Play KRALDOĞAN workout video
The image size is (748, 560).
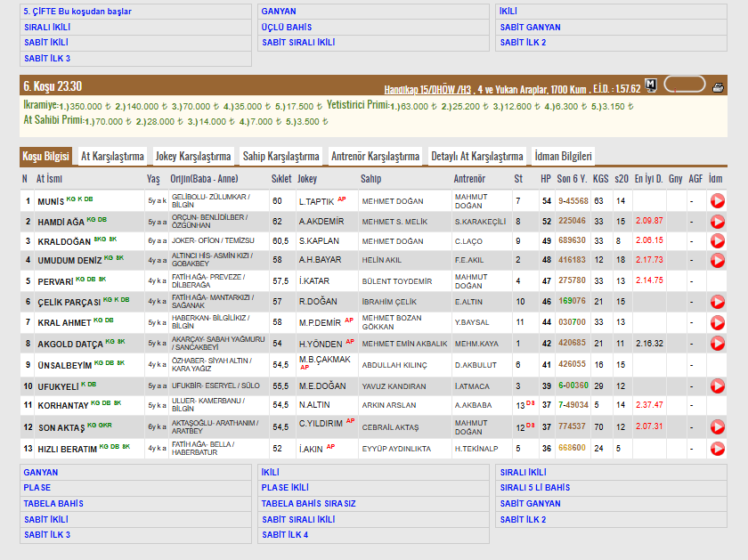pyautogui.click(x=717, y=241)
